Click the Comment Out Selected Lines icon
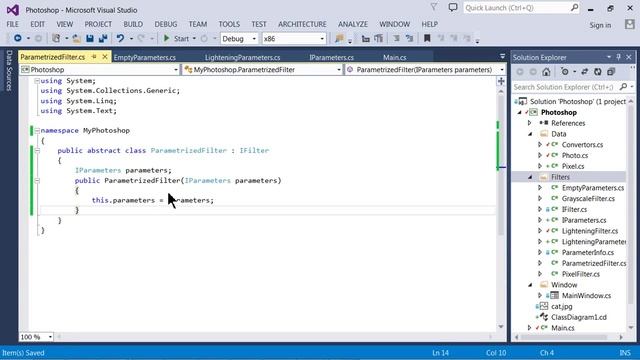 click(x=365, y=38)
